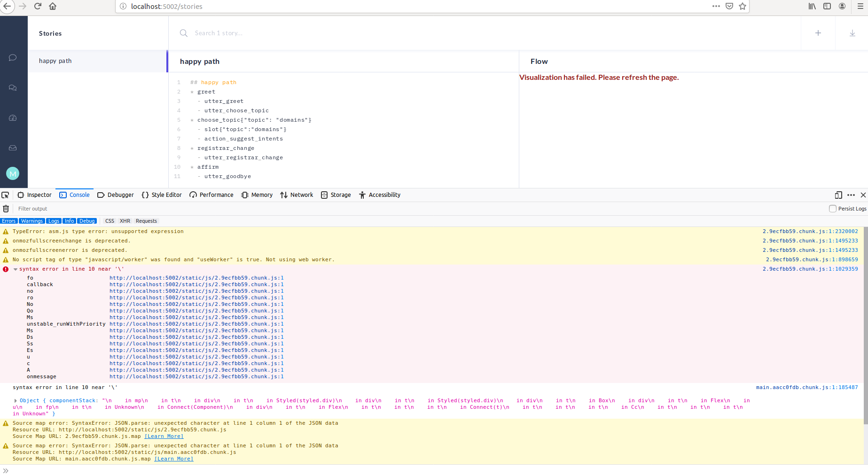
Task: Open source link 2.9ecfbb59.chunk.js:1:2320002
Action: tap(810, 232)
